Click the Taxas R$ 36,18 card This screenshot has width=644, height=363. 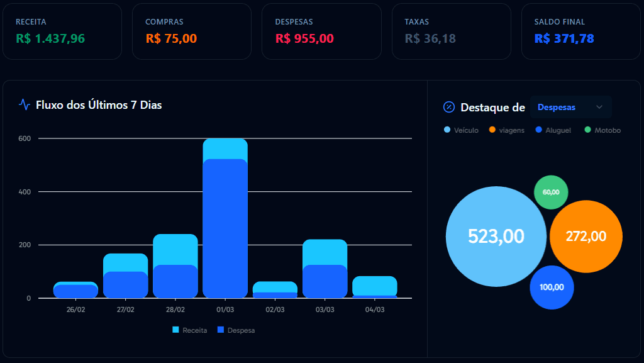tap(451, 31)
